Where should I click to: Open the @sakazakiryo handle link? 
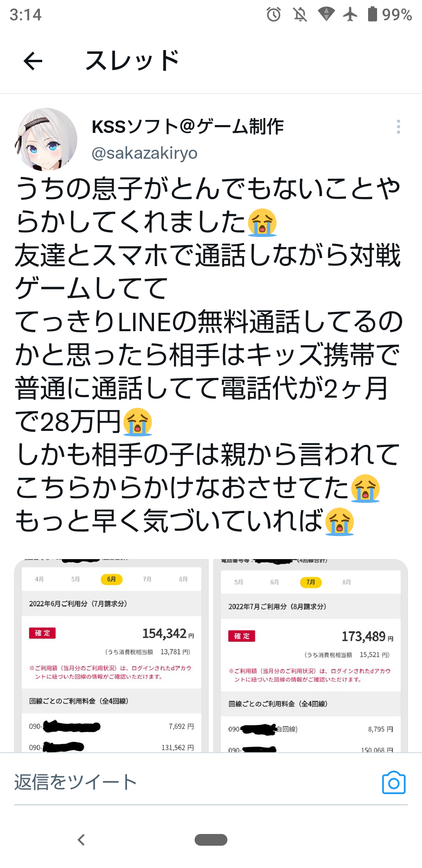pyautogui.click(x=145, y=153)
